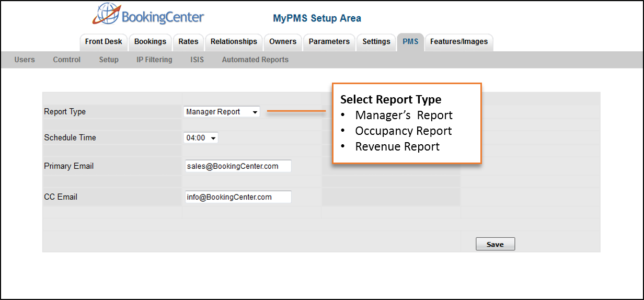Switch to the Settings tab

(x=376, y=42)
